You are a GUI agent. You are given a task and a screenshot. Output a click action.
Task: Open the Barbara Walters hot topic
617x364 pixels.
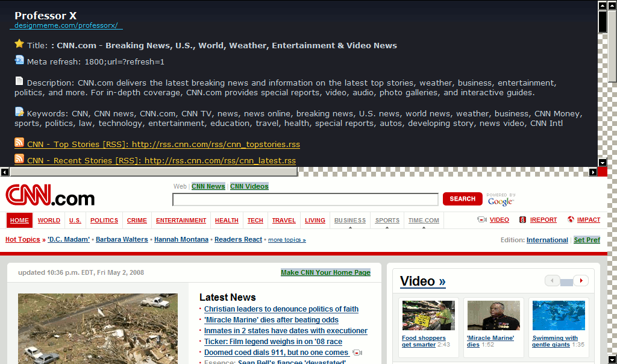click(122, 239)
